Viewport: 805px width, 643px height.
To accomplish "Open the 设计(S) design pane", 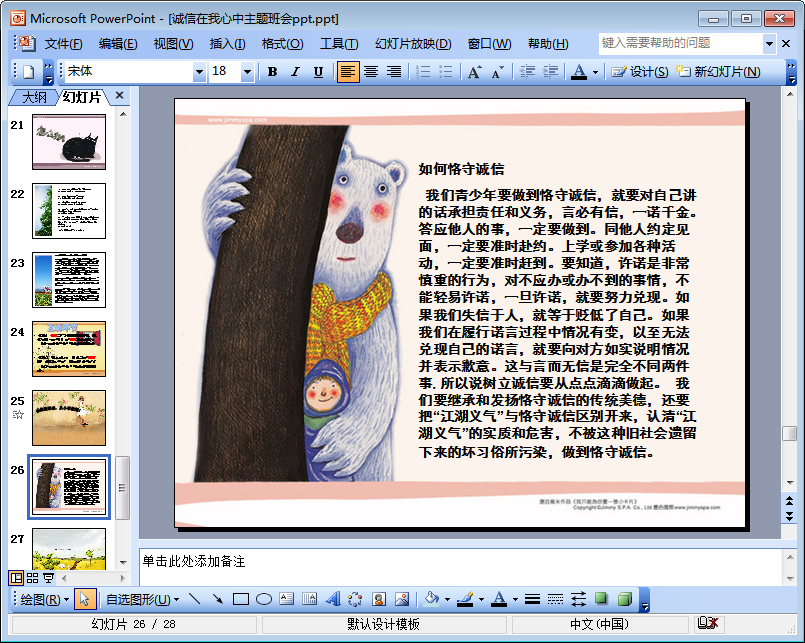I will [640, 72].
